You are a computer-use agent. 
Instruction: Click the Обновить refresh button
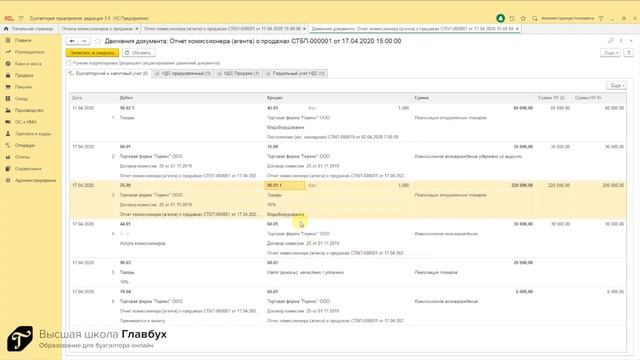pos(138,53)
